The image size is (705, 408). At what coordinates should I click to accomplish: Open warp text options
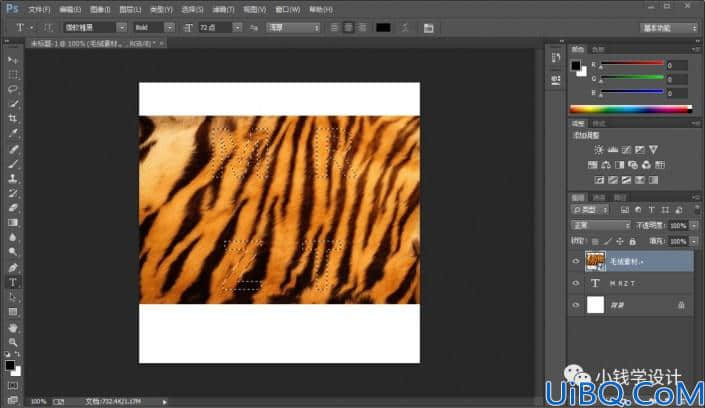pos(405,28)
